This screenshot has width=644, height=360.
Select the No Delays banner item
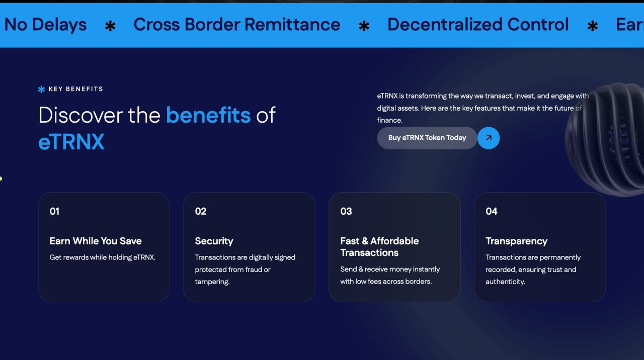45,24
